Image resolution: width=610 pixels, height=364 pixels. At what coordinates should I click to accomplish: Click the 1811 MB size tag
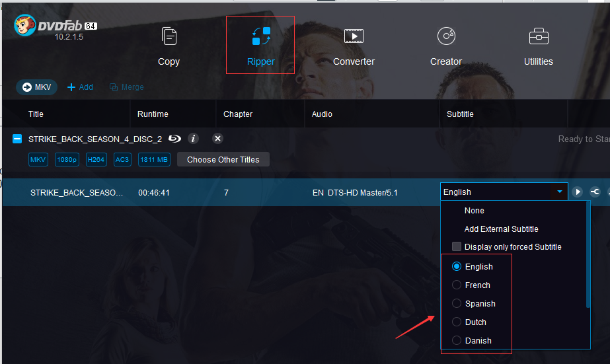[154, 159]
